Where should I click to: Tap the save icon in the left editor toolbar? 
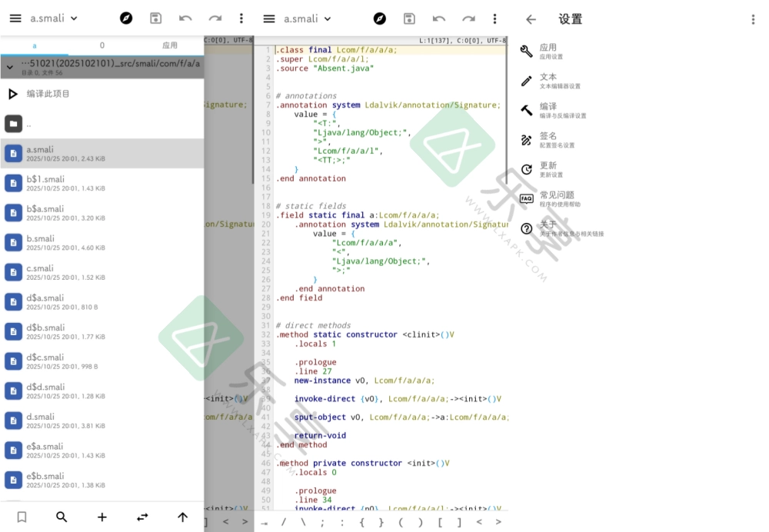click(x=156, y=18)
